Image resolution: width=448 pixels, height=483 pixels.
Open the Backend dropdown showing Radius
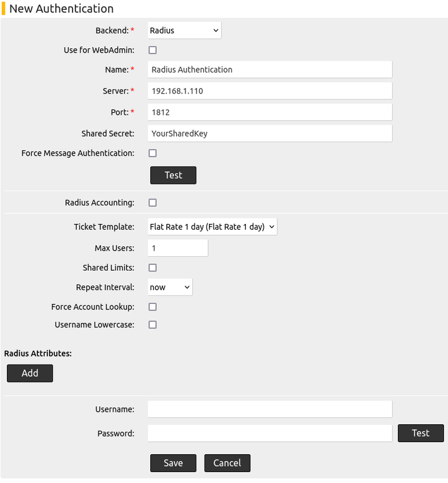click(x=184, y=30)
